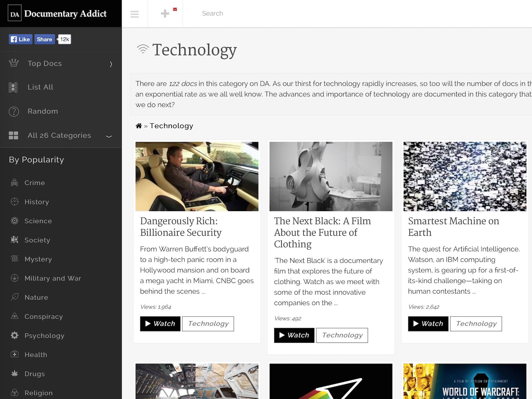Open the Military and War category
Image resolution: width=532 pixels, height=399 pixels.
click(53, 278)
